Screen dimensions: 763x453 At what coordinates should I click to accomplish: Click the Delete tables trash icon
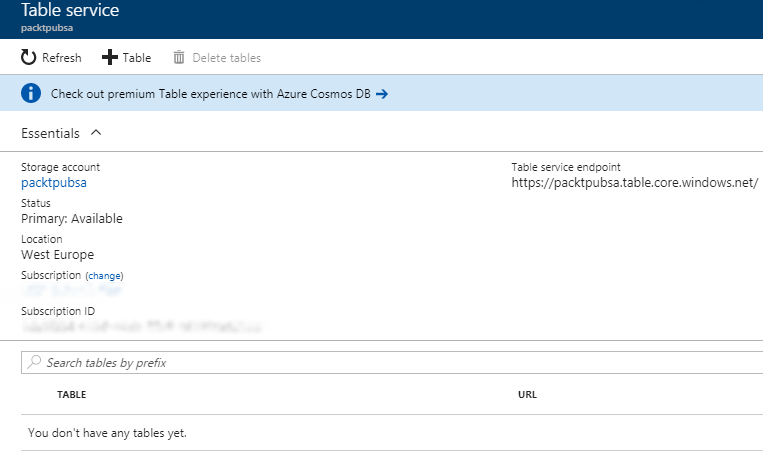179,58
